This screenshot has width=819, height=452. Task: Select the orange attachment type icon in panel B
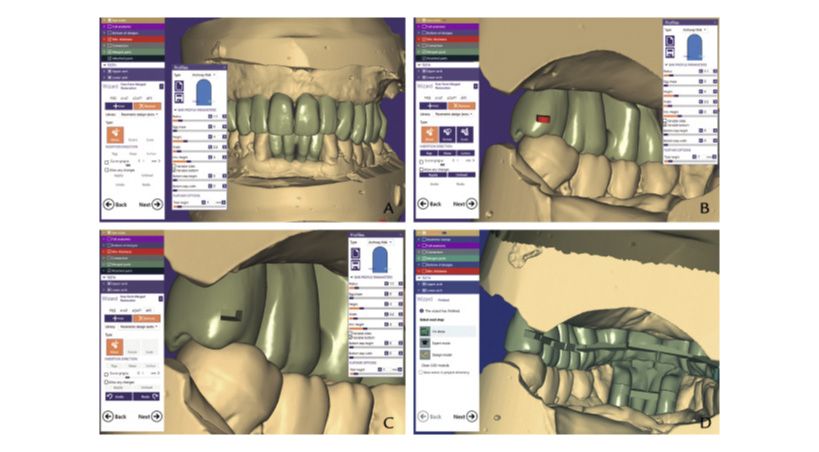[427, 132]
